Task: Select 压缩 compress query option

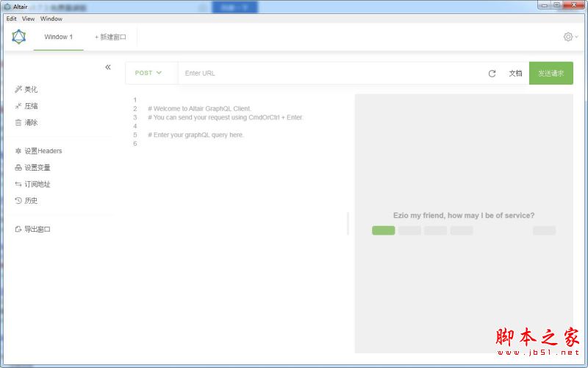Action: point(26,106)
